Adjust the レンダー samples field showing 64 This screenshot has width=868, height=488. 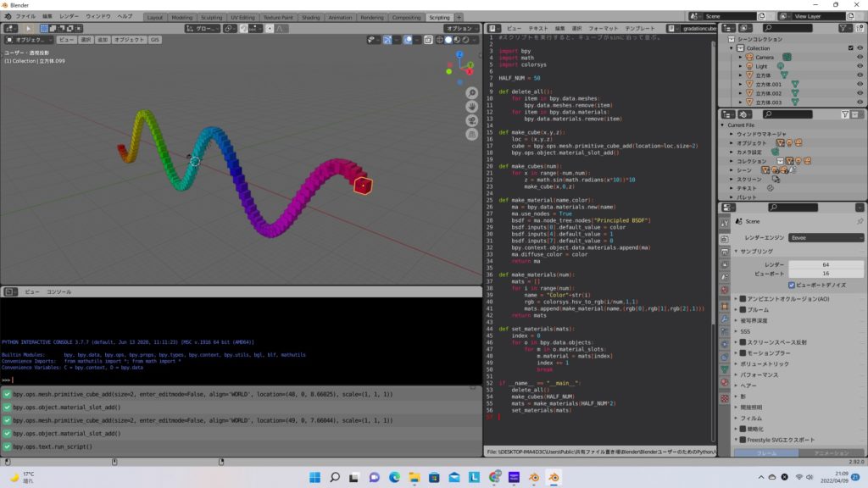click(826, 264)
